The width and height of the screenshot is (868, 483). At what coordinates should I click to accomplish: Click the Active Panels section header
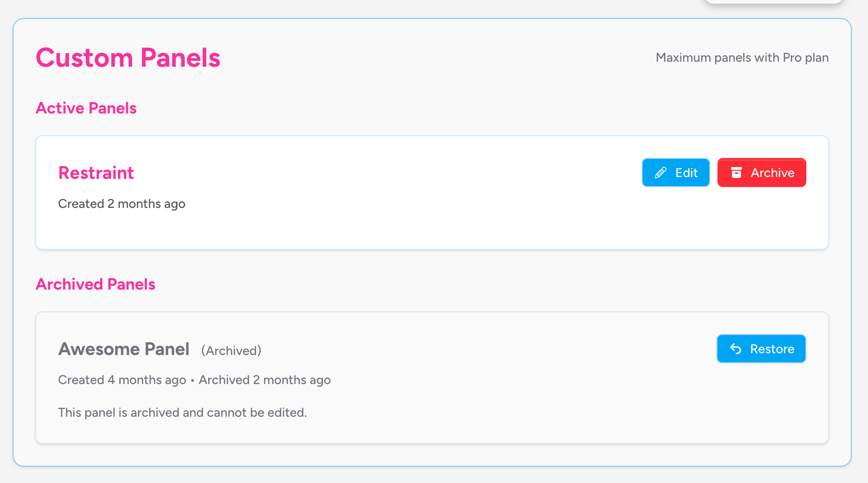coord(86,108)
